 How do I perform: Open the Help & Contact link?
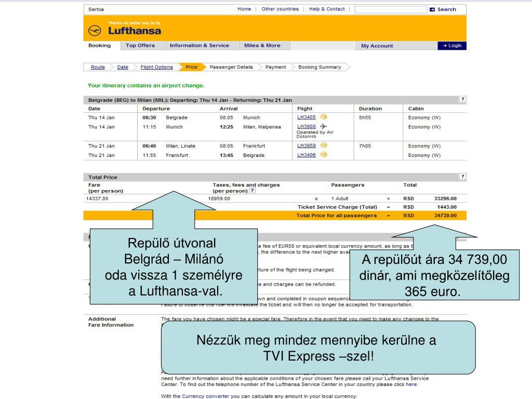tap(327, 9)
